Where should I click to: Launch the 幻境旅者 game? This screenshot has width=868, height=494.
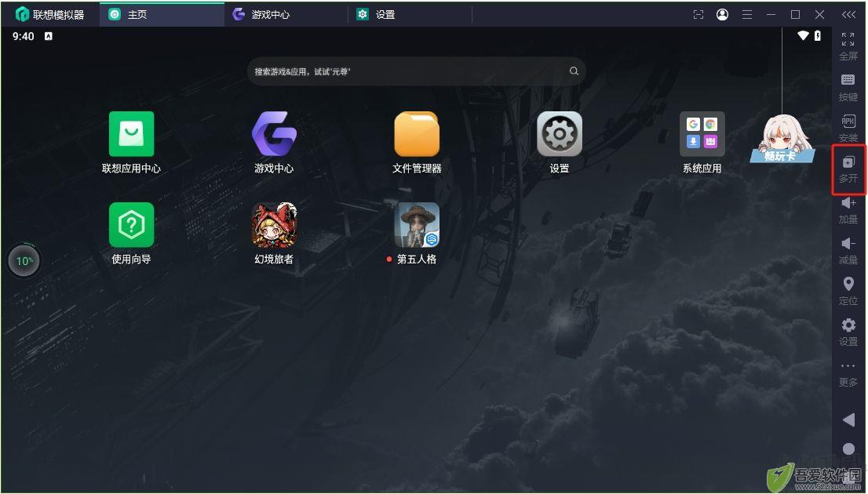(x=274, y=224)
